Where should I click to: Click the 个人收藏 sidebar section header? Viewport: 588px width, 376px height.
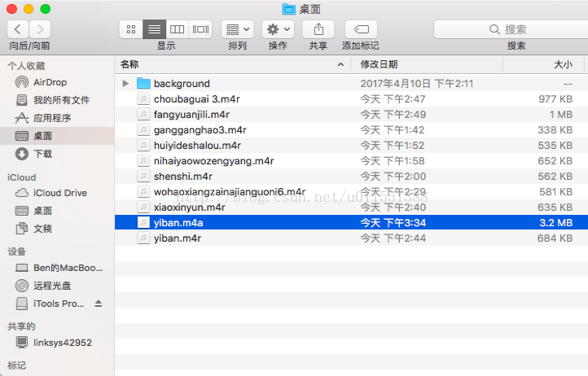(x=26, y=66)
